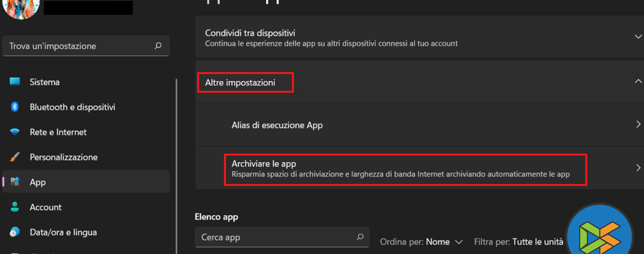Select Sistema in the sidebar
The width and height of the screenshot is (644, 254).
44,82
